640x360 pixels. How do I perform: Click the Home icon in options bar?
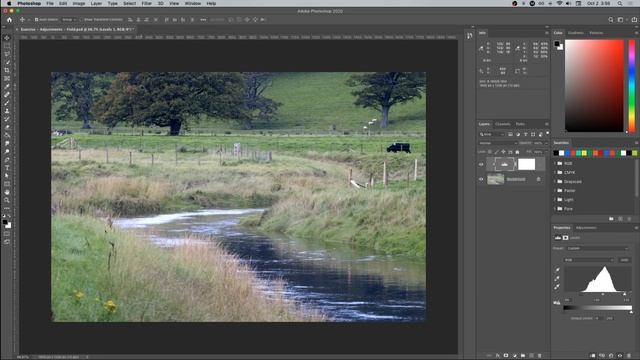pyautogui.click(x=9, y=19)
